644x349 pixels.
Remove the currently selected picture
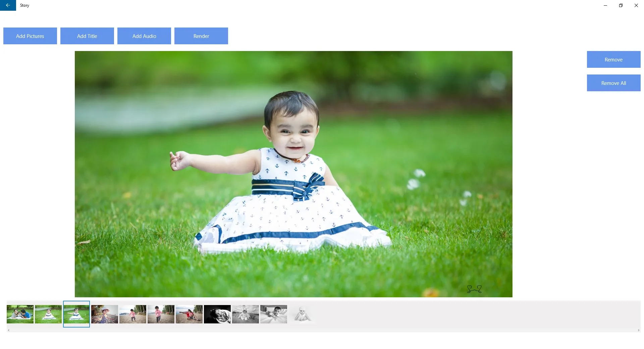(613, 59)
